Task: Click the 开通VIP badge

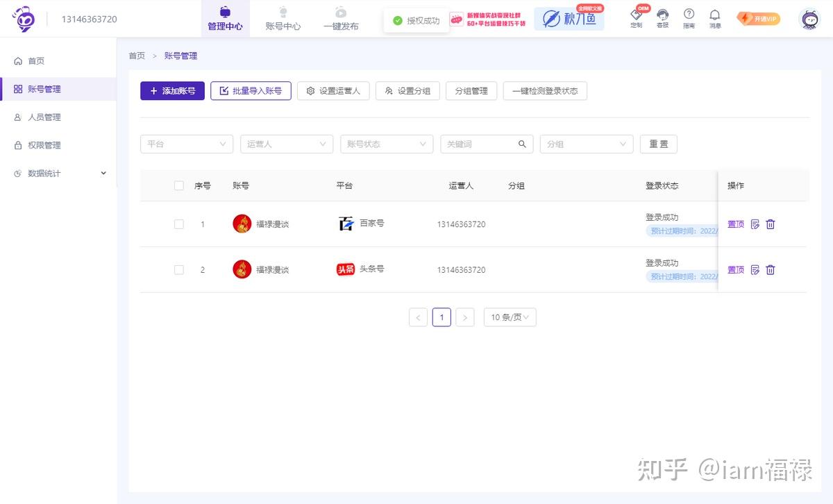Action: 759,19
